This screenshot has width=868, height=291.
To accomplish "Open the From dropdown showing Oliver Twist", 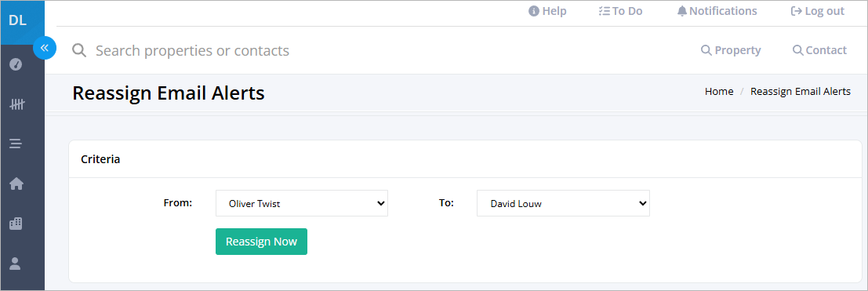I will pos(302,203).
